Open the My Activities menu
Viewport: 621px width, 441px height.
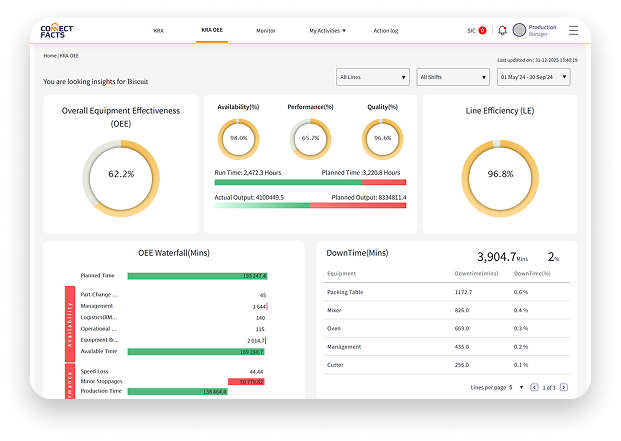coord(327,31)
